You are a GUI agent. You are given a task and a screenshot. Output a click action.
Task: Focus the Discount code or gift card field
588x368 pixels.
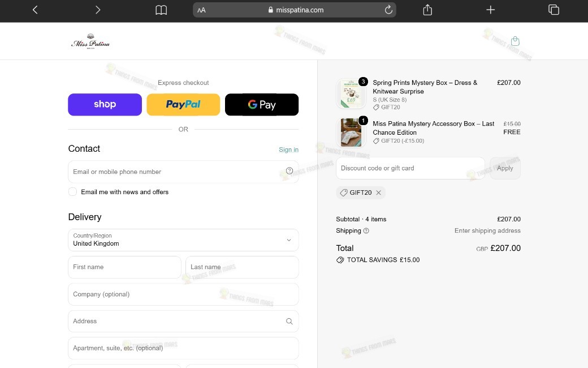pos(410,168)
